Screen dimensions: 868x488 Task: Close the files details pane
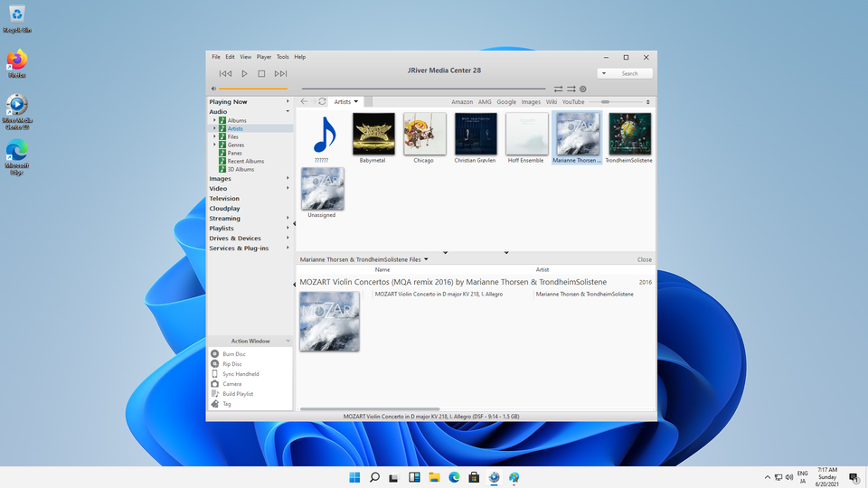click(x=644, y=259)
